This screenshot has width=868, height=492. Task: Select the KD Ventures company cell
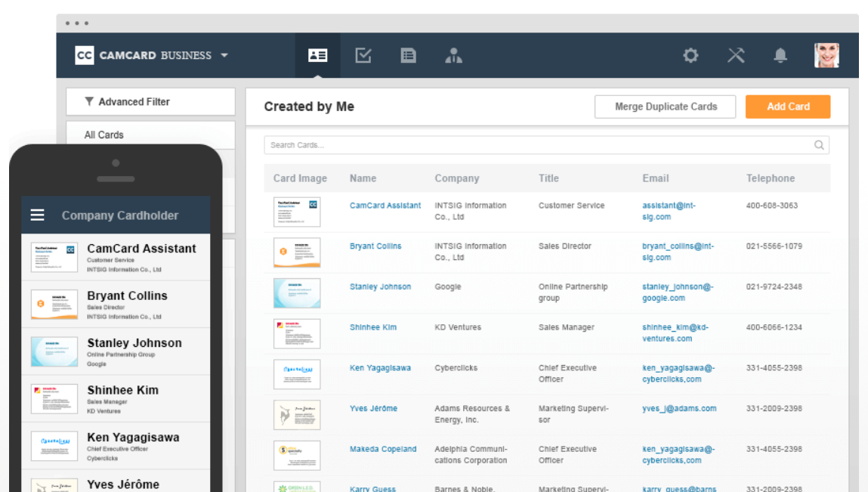pos(458,327)
